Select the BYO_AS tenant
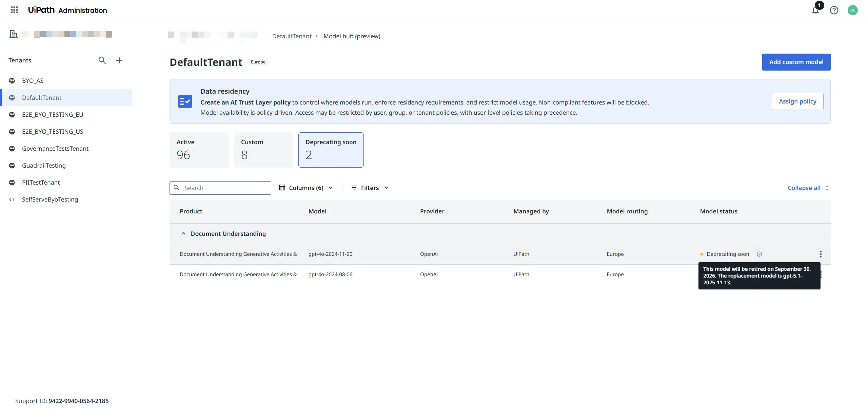Image resolution: width=868 pixels, height=417 pixels. 66,81
